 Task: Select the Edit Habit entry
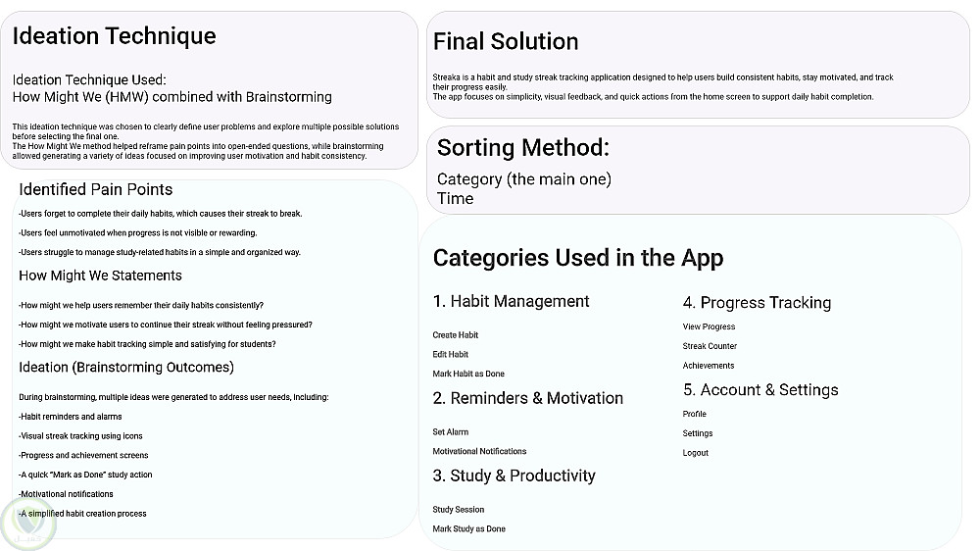click(451, 355)
